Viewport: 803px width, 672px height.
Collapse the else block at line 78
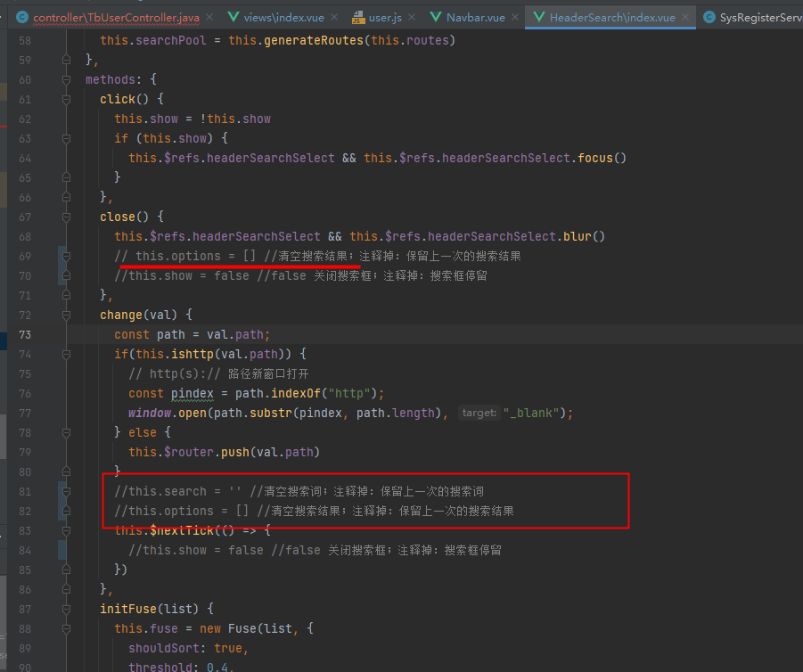click(66, 433)
